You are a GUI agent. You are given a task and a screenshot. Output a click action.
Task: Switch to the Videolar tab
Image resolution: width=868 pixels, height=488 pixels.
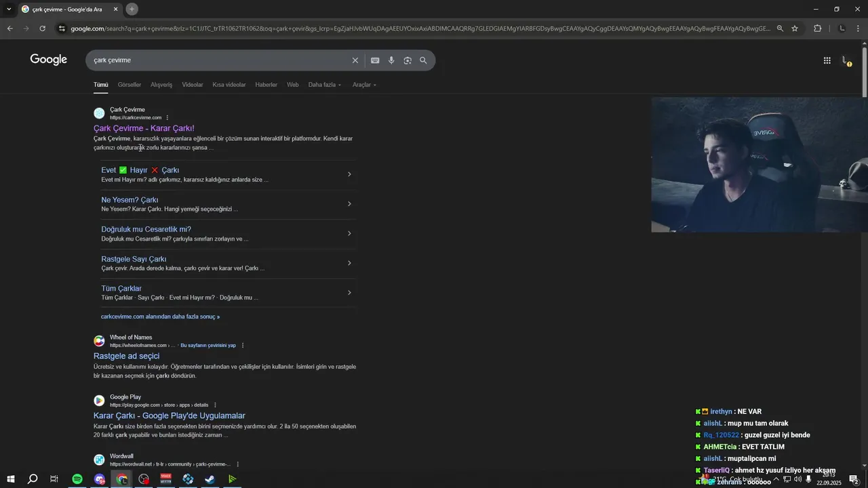point(193,85)
